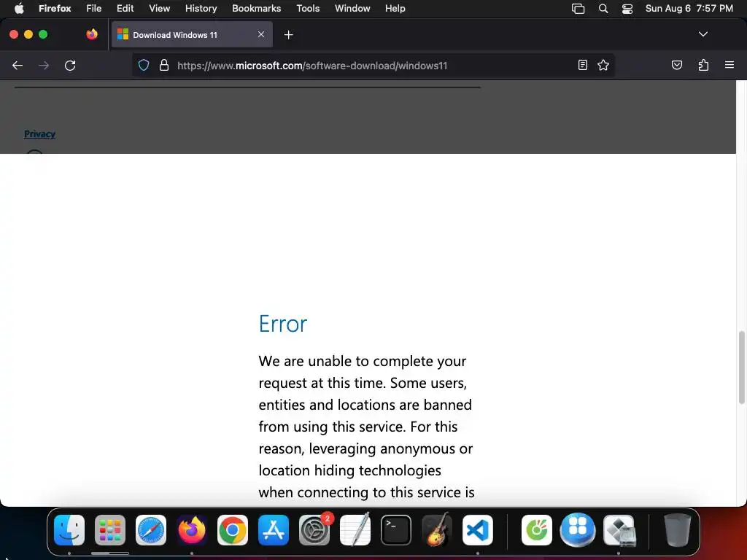Open Launchpad from the Dock
Viewport: 747px width, 560px height.
tap(110, 530)
